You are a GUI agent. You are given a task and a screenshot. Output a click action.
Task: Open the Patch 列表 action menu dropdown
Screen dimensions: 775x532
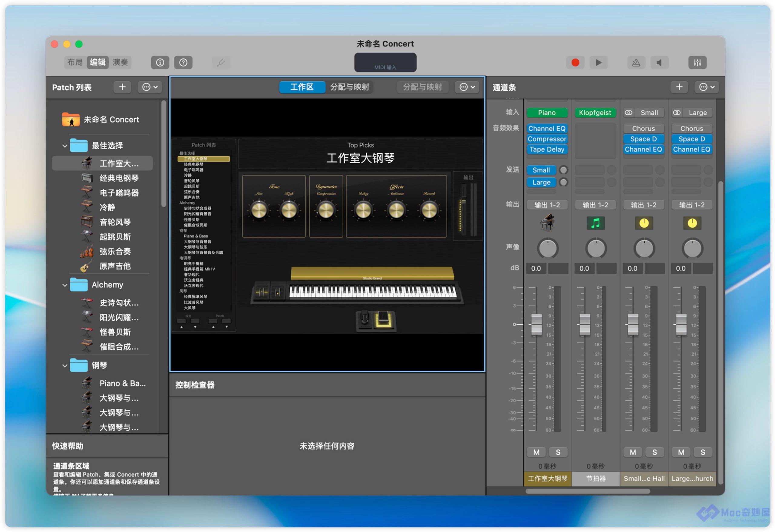(150, 87)
